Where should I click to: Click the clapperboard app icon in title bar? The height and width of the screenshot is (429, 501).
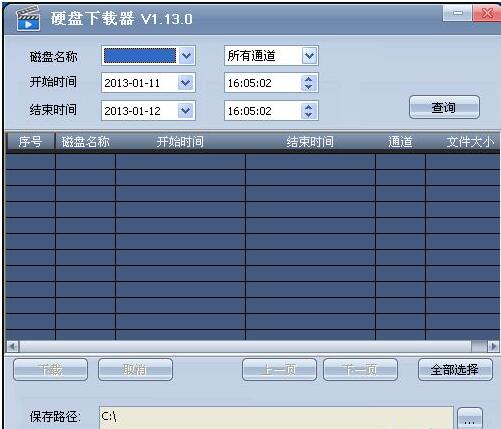coord(28,19)
